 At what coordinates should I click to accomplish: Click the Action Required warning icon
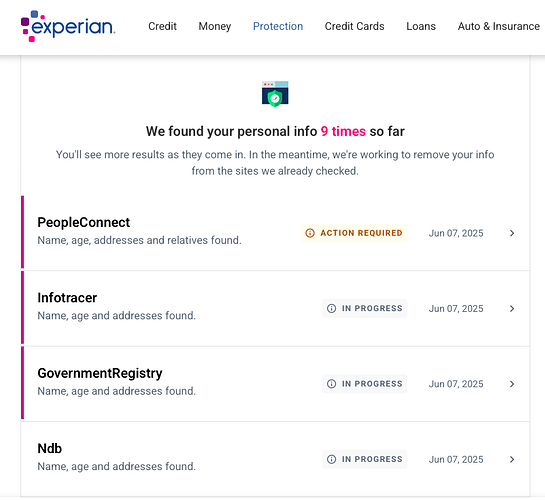(x=310, y=233)
